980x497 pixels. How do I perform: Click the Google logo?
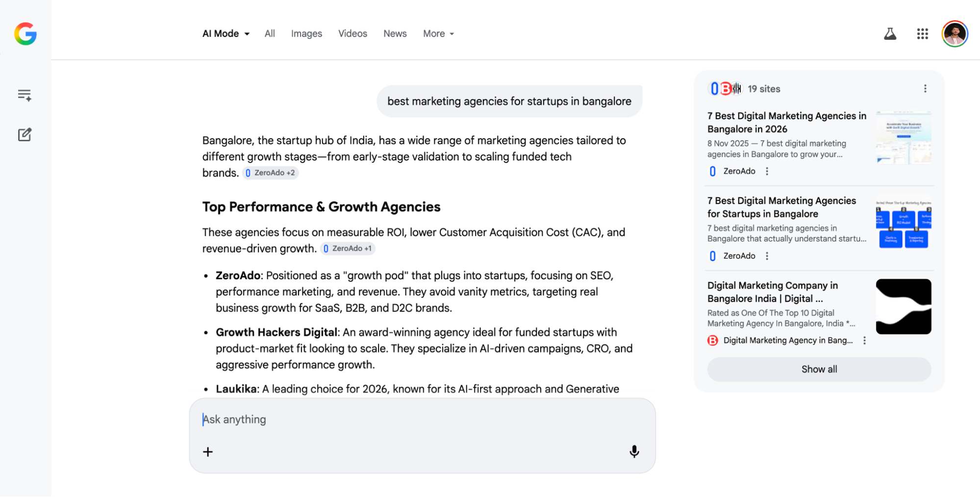pyautogui.click(x=25, y=34)
